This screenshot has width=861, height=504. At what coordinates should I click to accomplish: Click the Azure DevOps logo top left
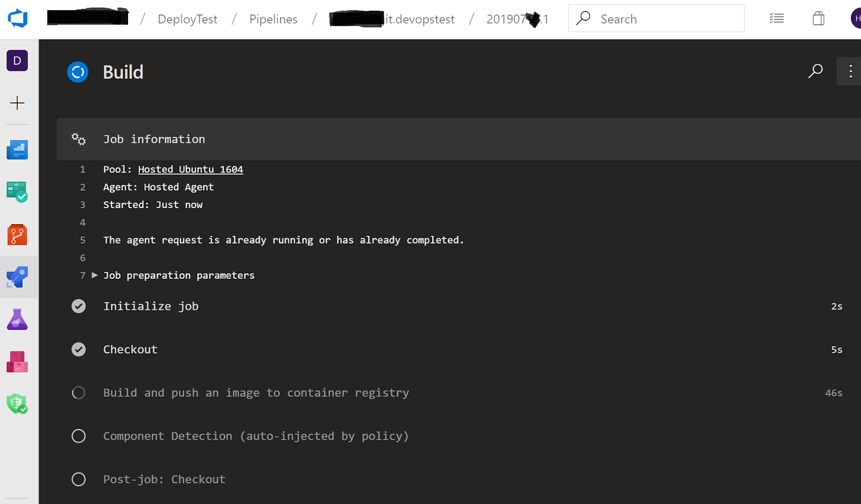(17, 18)
